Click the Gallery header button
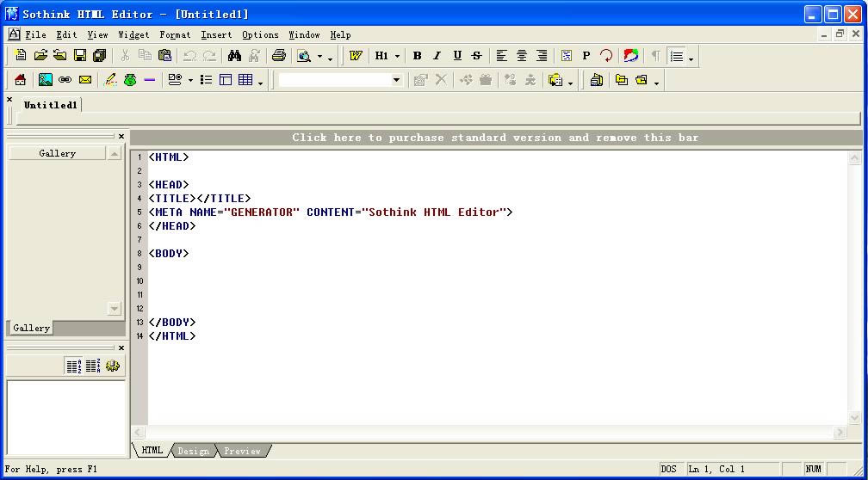The height and width of the screenshot is (480, 868). tap(57, 153)
